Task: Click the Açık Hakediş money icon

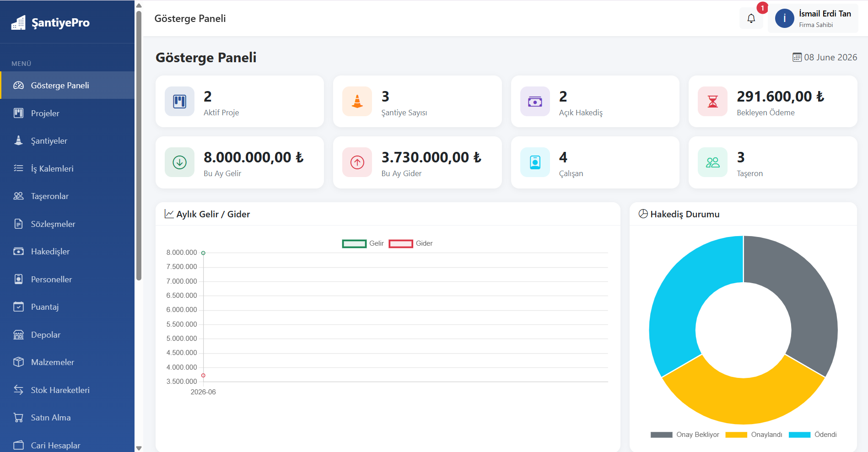Action: click(x=535, y=101)
